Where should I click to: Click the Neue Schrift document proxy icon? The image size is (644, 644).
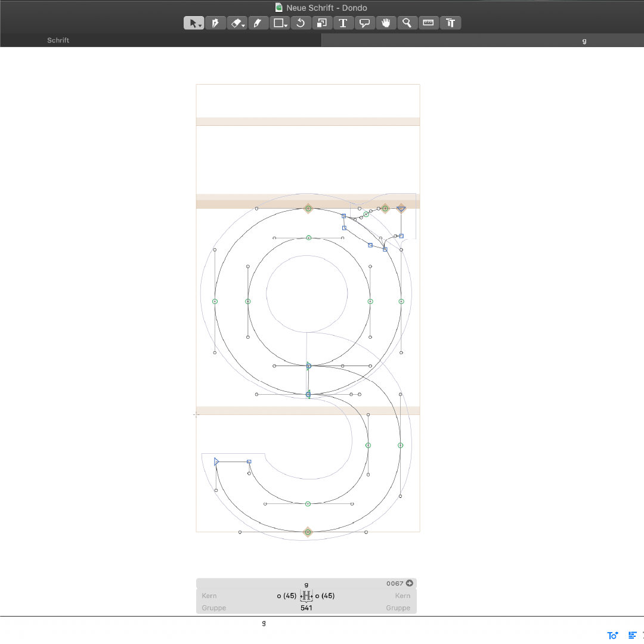[x=279, y=7]
